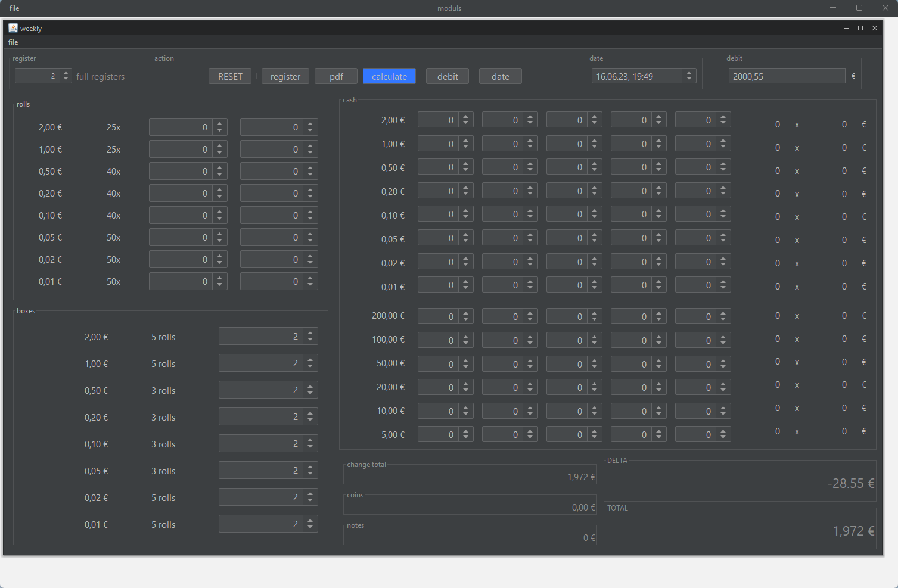Click the '25x' label in rolls 2,00 € row

(x=113, y=127)
